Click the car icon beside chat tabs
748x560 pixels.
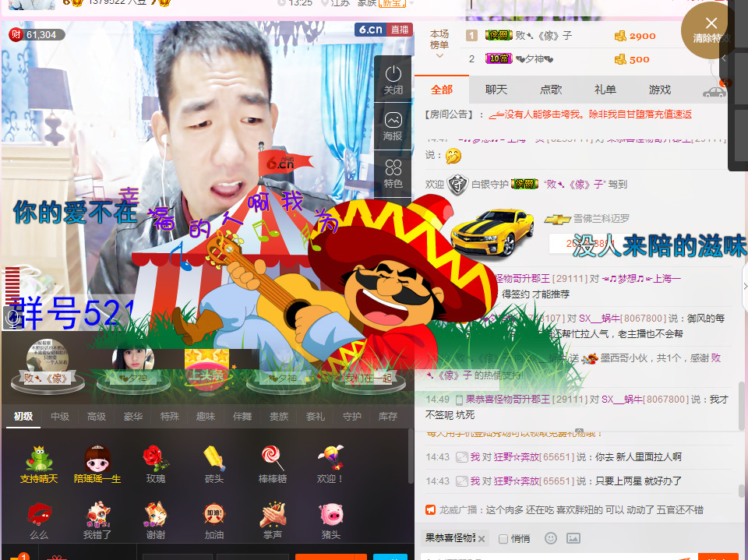click(714, 90)
